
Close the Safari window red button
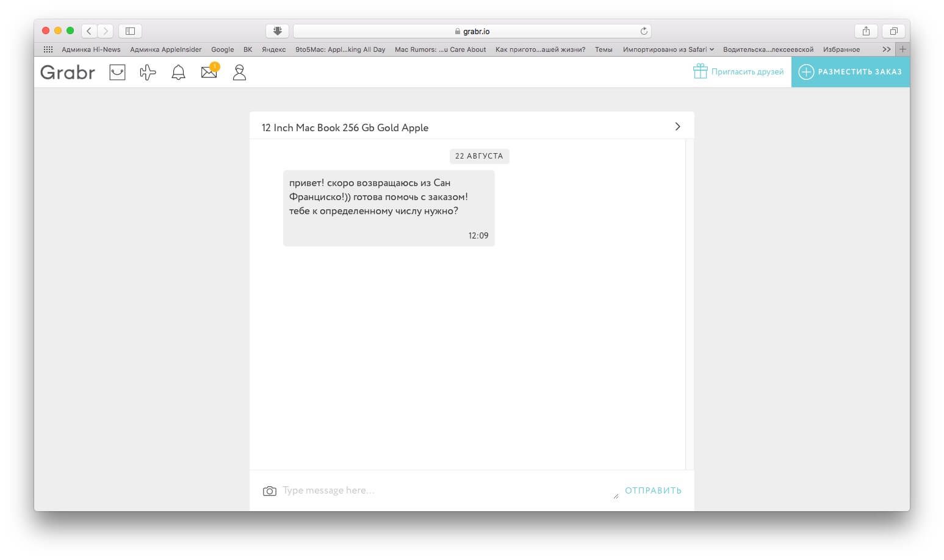click(x=46, y=31)
